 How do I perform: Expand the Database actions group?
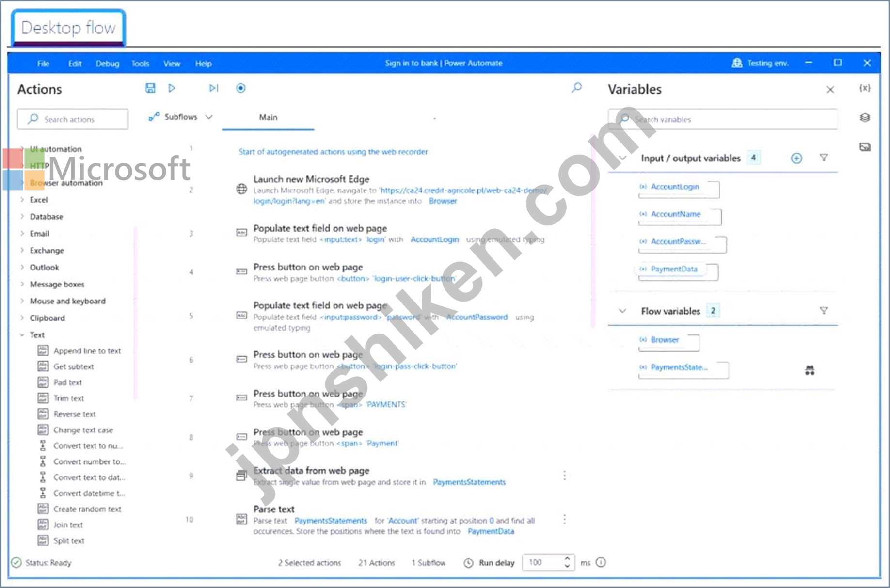(x=22, y=216)
